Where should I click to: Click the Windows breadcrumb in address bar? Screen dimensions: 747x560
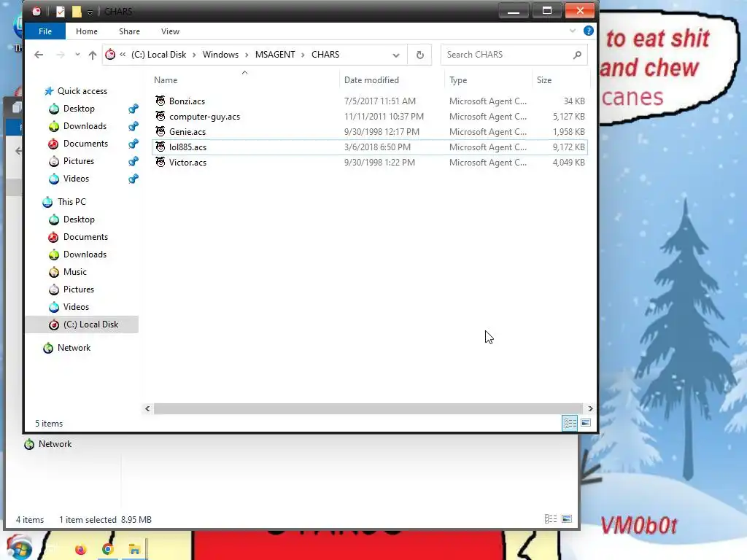(220, 55)
